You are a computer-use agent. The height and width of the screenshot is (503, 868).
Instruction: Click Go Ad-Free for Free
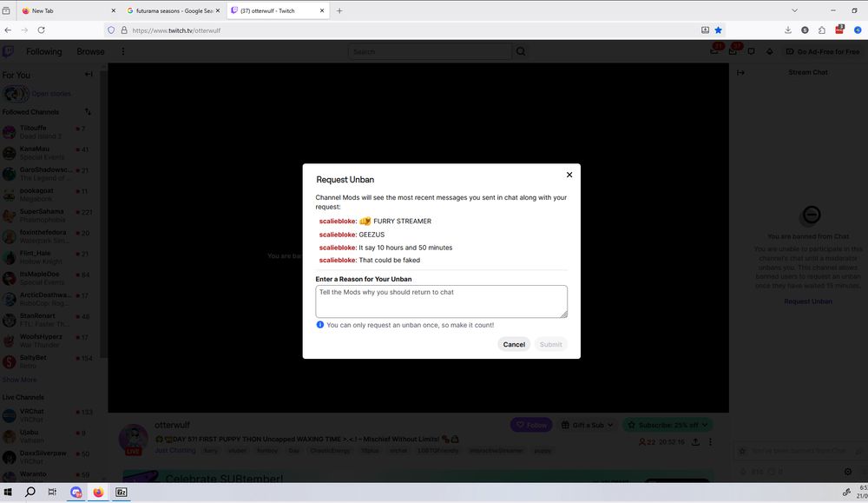click(x=823, y=51)
